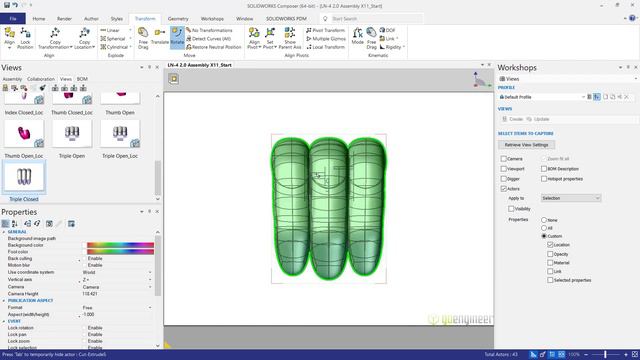Activate the Translate tool
The width and height of the screenshot is (640, 360).
tap(160, 37)
